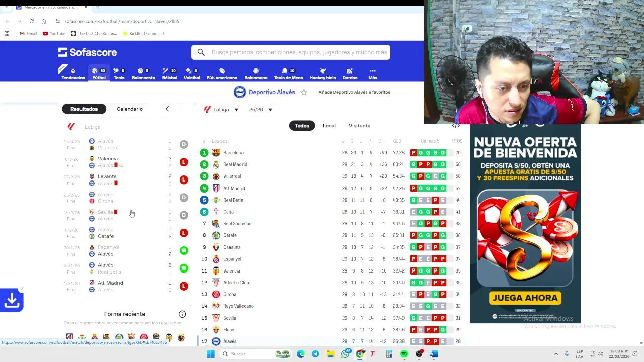644x362 pixels.
Task: Switch to the Resultados tab
Action: (x=84, y=109)
